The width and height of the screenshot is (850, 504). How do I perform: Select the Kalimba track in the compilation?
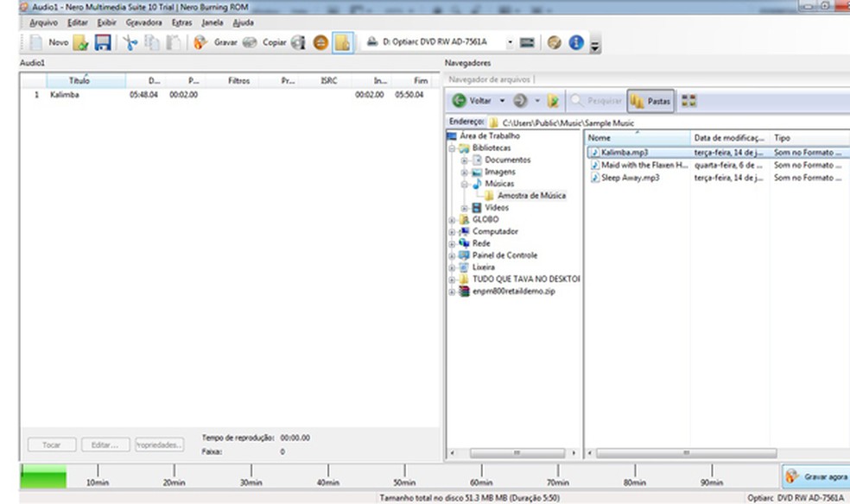pyautogui.click(x=65, y=95)
